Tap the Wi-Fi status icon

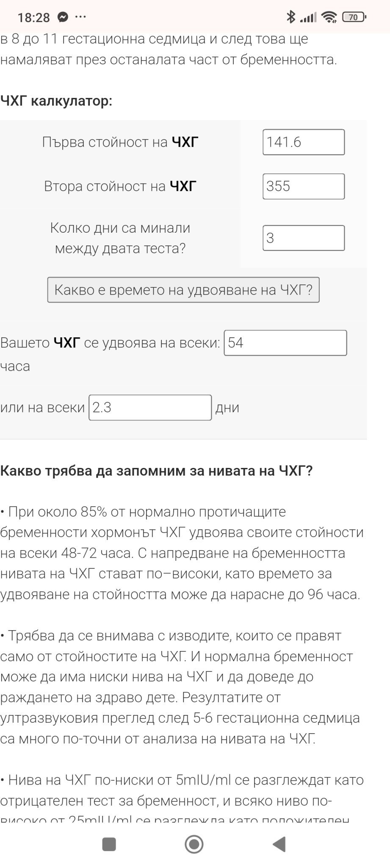click(329, 17)
